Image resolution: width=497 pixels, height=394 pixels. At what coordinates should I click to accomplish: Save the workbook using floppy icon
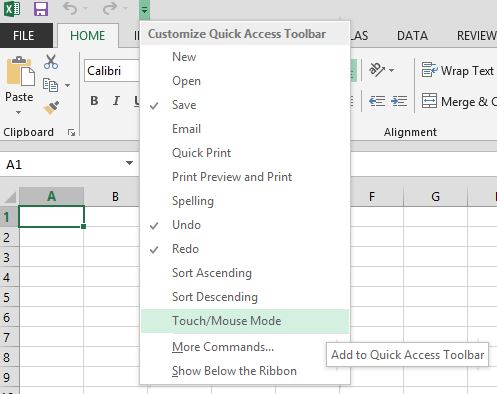point(41,9)
